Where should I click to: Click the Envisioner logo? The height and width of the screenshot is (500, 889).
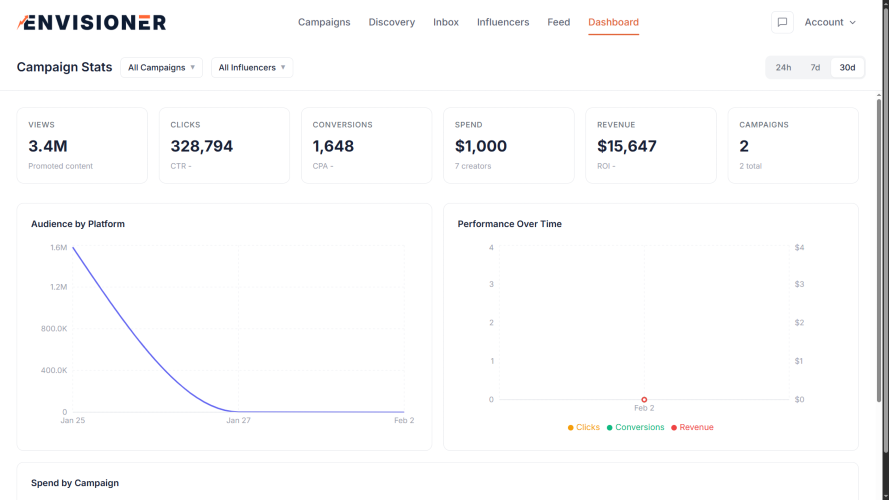(92, 22)
